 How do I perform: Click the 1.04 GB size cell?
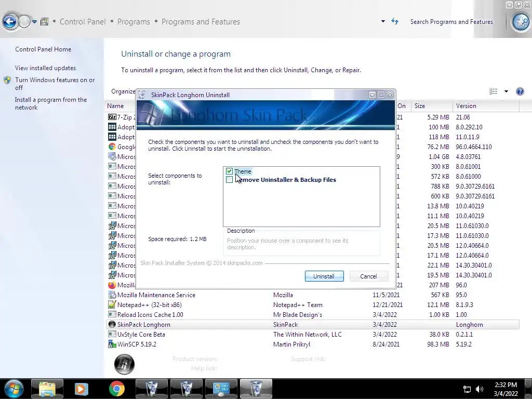(x=438, y=156)
